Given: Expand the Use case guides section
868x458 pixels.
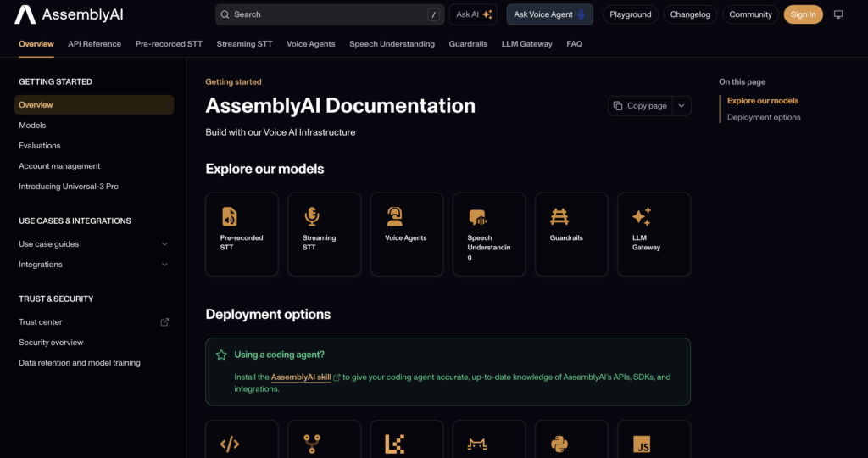Looking at the screenshot, I should pos(164,244).
